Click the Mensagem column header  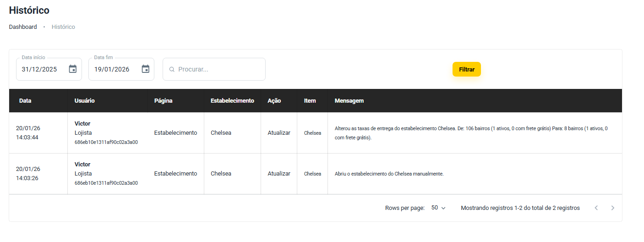point(349,101)
